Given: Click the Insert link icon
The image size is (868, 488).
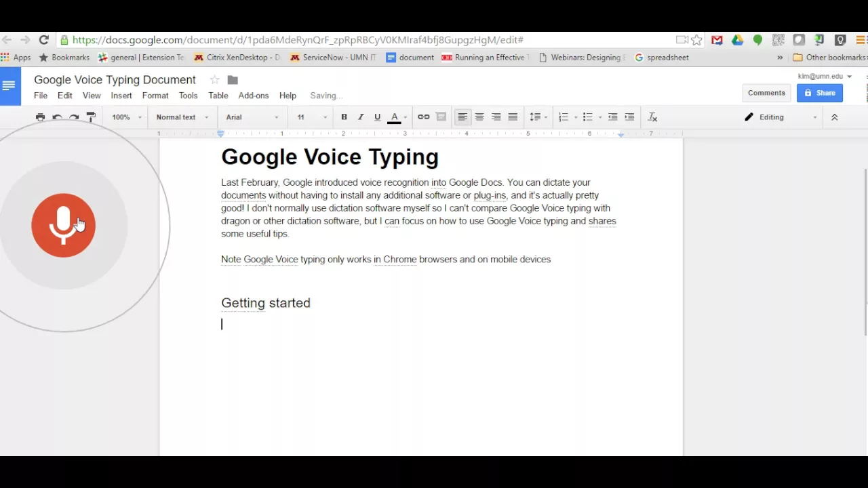Looking at the screenshot, I should click(x=424, y=117).
